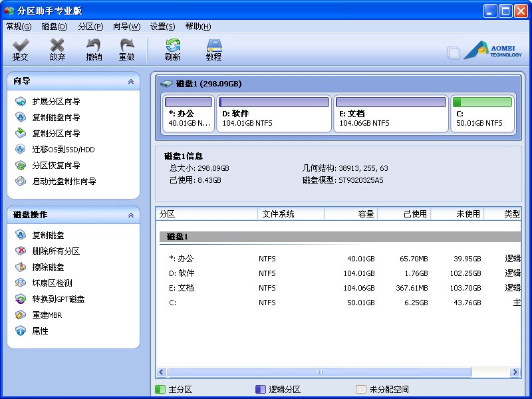532x399 pixels.
Task: Open the 启动光盘制作向导 icon
Action: click(x=21, y=181)
